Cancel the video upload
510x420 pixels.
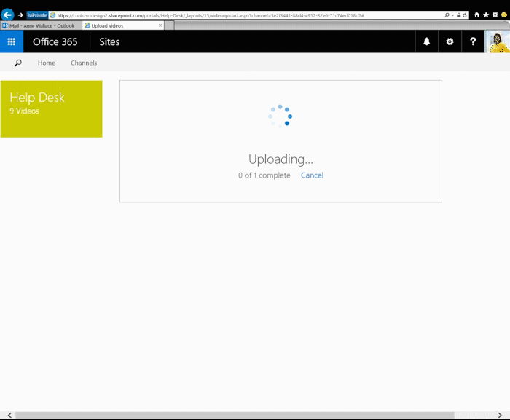click(x=312, y=175)
